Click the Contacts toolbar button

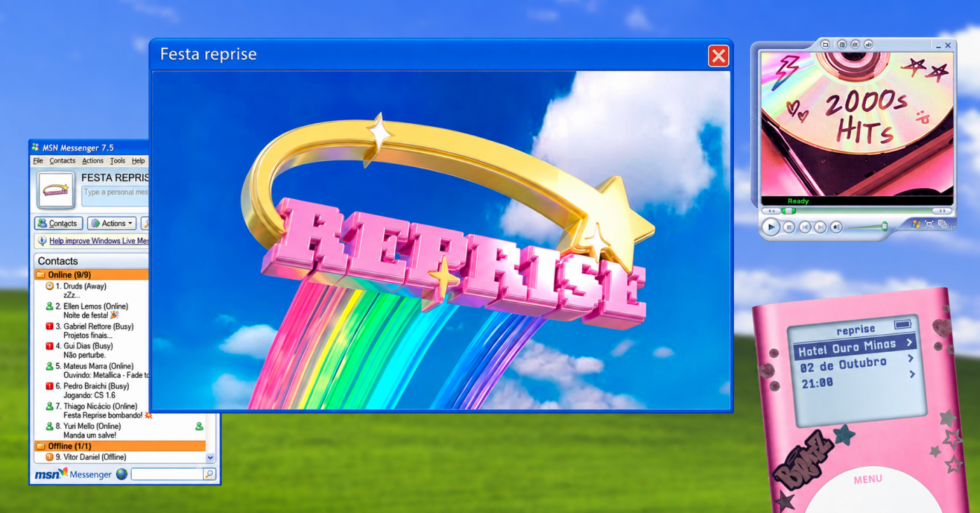tap(58, 224)
